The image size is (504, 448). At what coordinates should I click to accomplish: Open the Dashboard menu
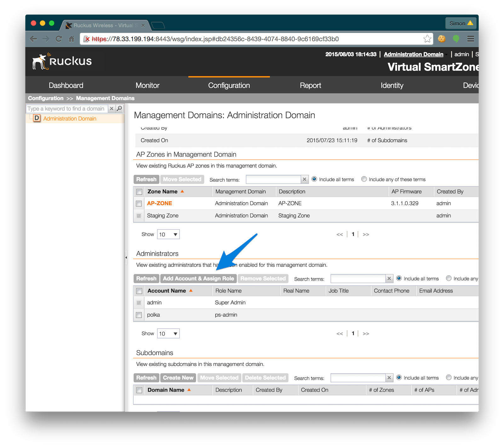click(66, 85)
